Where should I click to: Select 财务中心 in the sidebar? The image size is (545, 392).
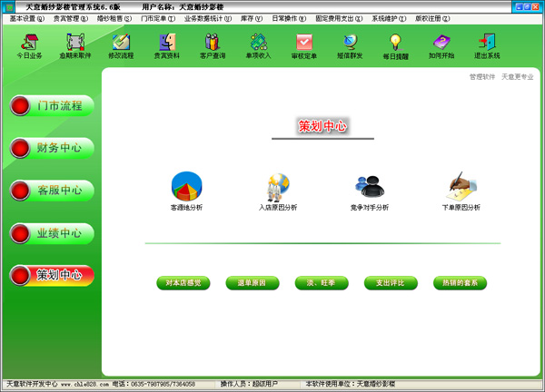[52, 148]
